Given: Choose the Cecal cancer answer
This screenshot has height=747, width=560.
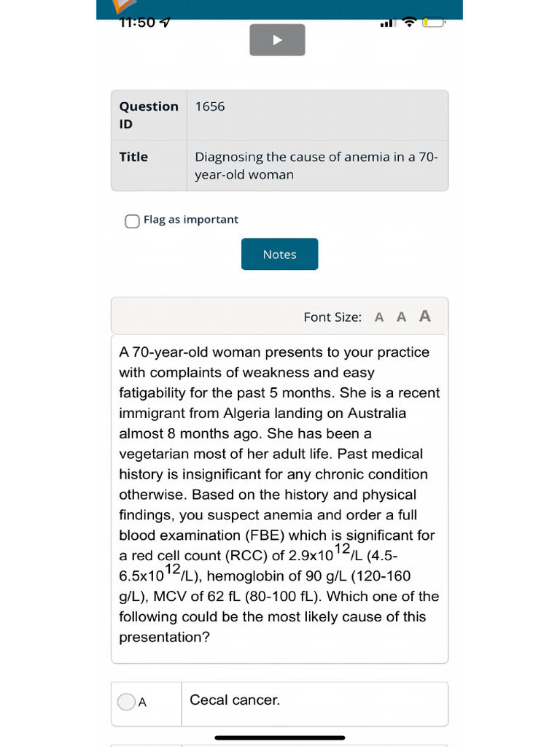Looking at the screenshot, I should 235,700.
